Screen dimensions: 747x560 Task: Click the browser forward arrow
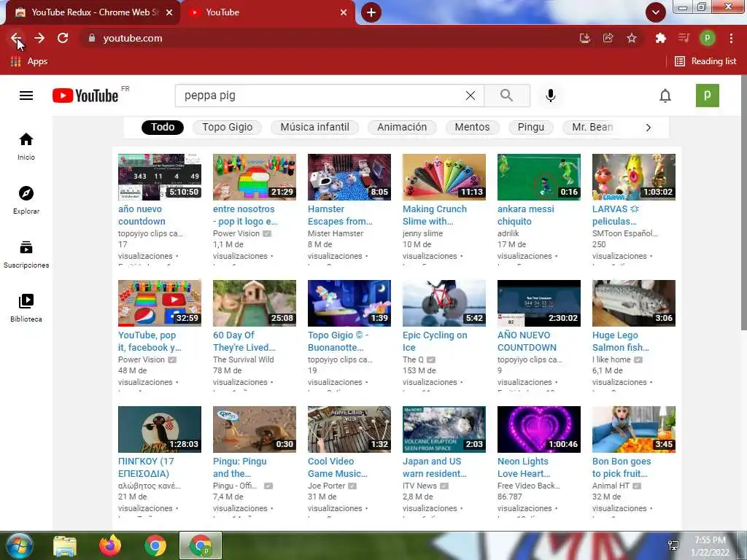[39, 38]
